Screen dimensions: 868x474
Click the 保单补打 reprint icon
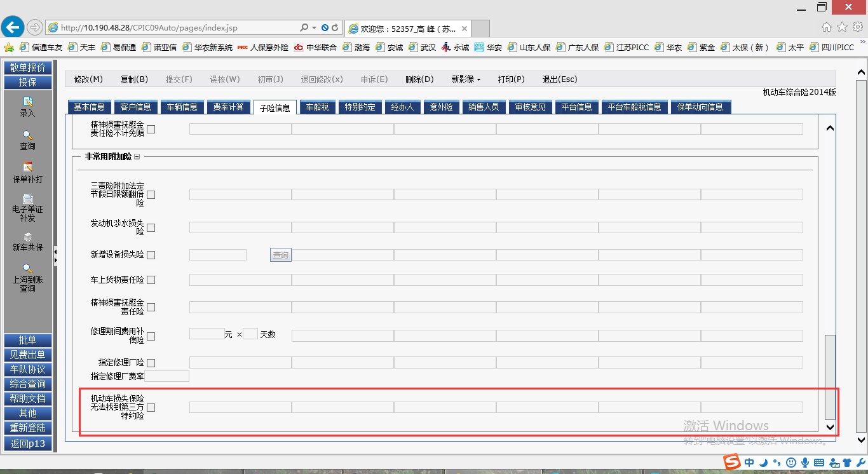(x=28, y=167)
